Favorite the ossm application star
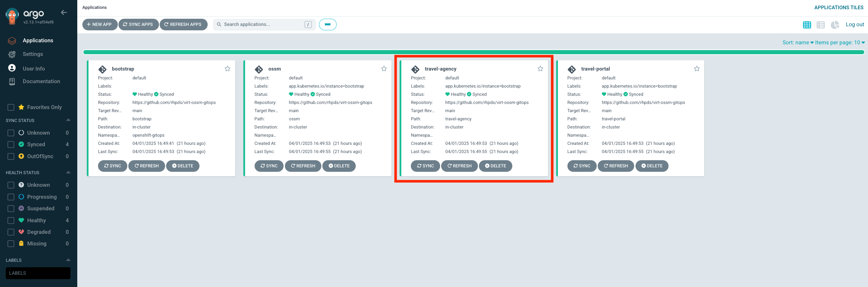 384,69
